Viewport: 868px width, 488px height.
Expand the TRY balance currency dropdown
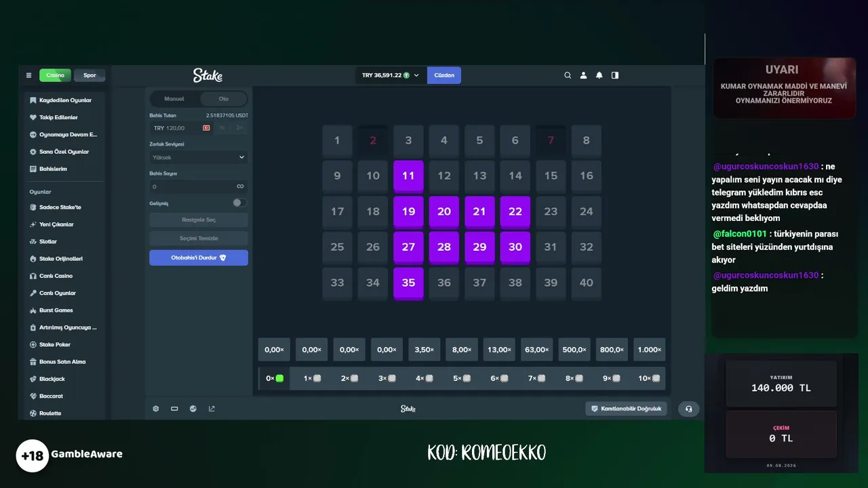pos(391,75)
